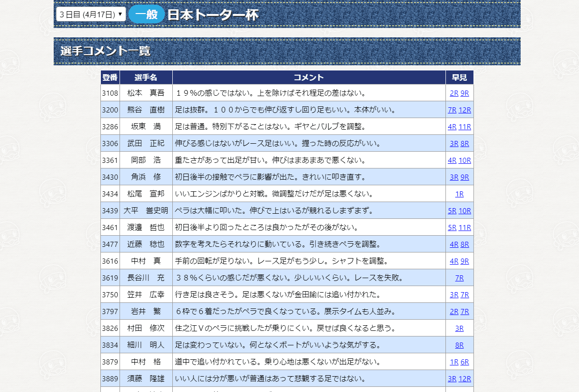
Task: Open 8R link for 細川 明人
Action: tap(459, 345)
